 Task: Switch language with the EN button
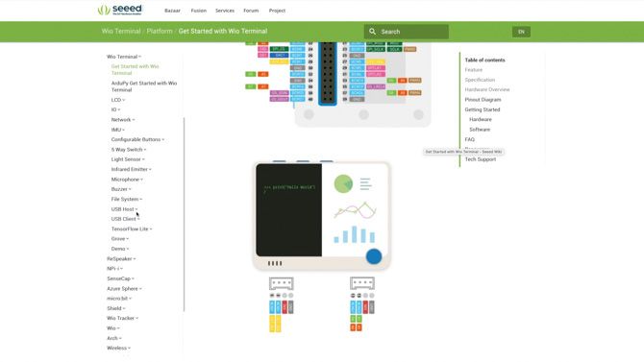click(x=521, y=32)
